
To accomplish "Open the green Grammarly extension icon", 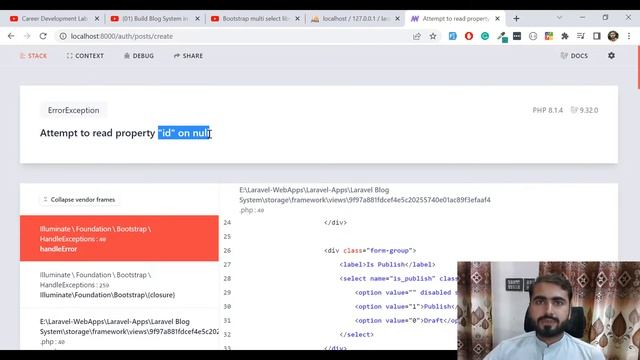I will tap(484, 36).
